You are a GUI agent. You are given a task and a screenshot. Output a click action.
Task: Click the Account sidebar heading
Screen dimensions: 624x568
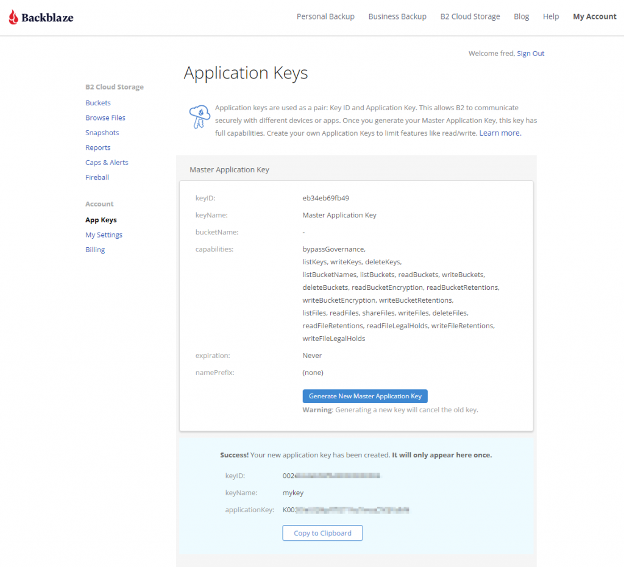[x=99, y=204]
